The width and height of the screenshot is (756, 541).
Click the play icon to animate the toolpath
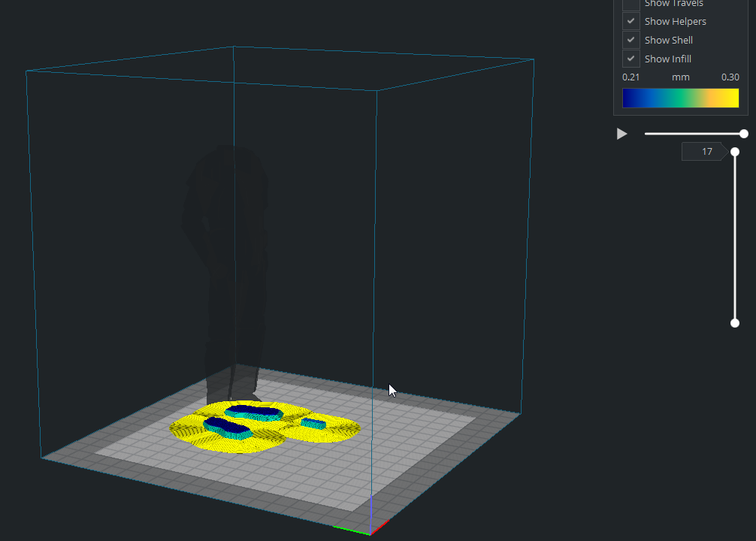pyautogui.click(x=621, y=133)
